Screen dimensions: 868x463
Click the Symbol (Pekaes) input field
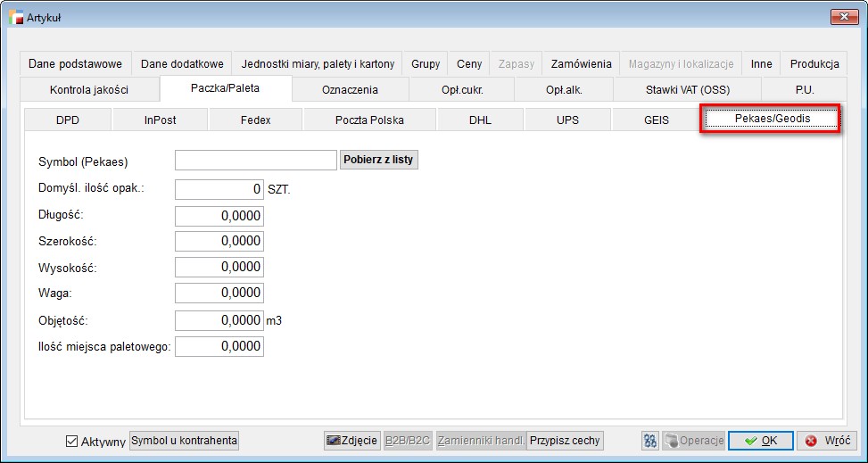256,160
